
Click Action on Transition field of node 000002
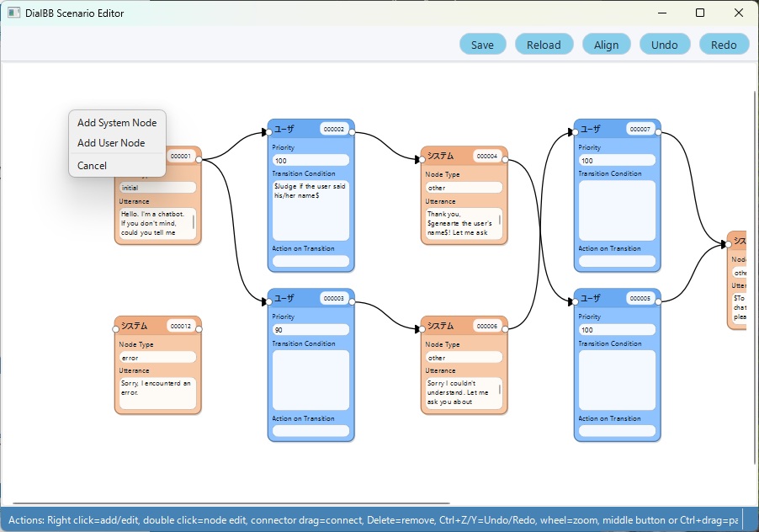coord(310,261)
